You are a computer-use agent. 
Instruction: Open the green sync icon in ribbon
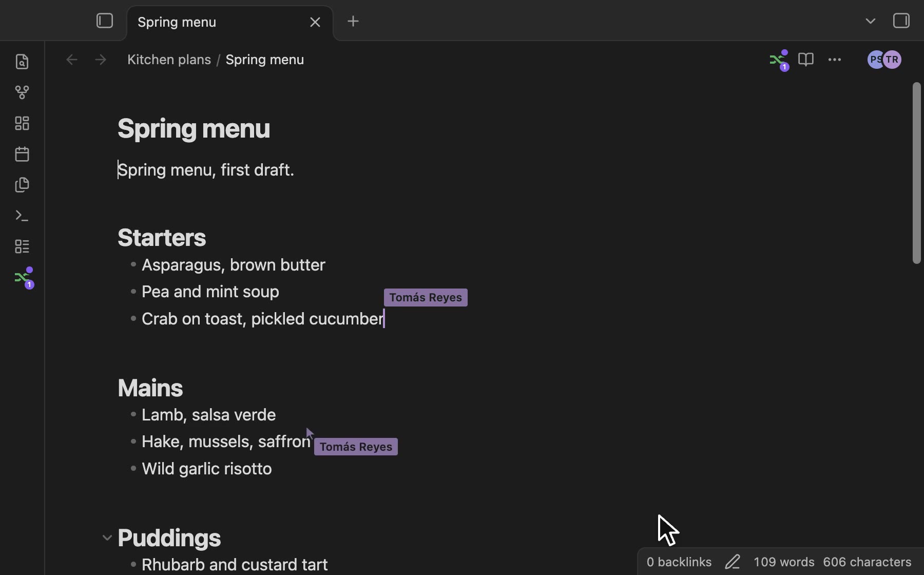click(x=23, y=278)
